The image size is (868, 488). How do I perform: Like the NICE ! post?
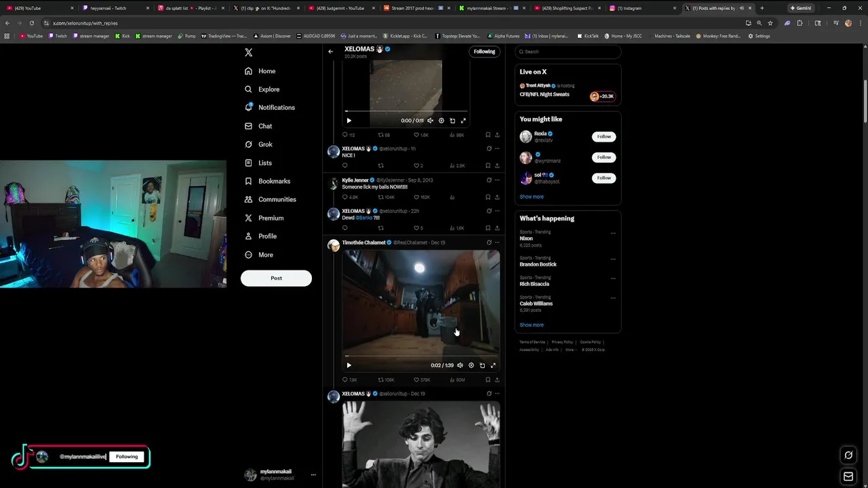tap(417, 165)
